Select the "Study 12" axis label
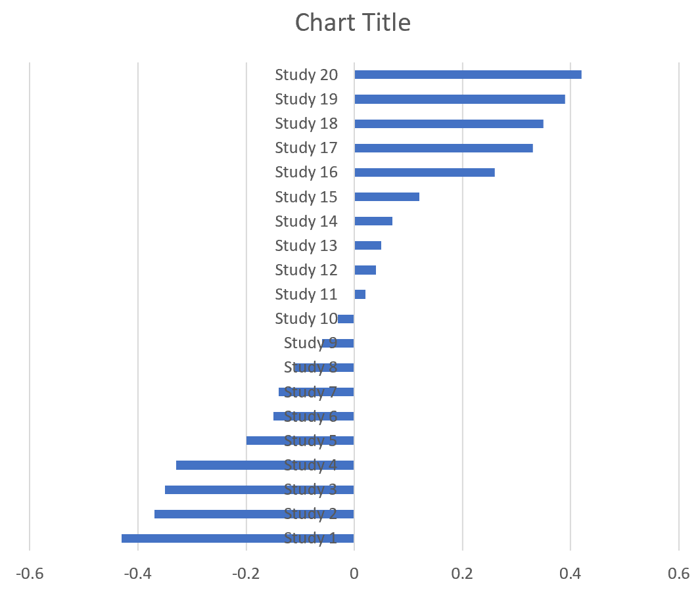700x592 pixels. pos(306,270)
